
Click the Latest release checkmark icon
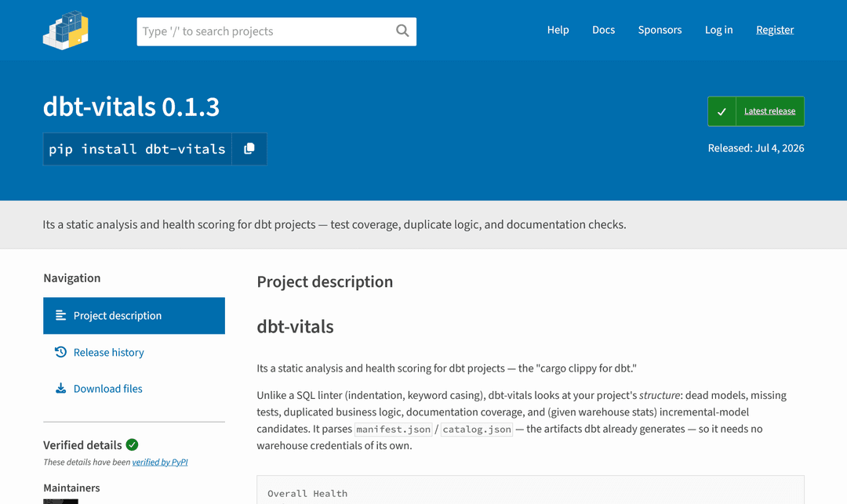(722, 112)
